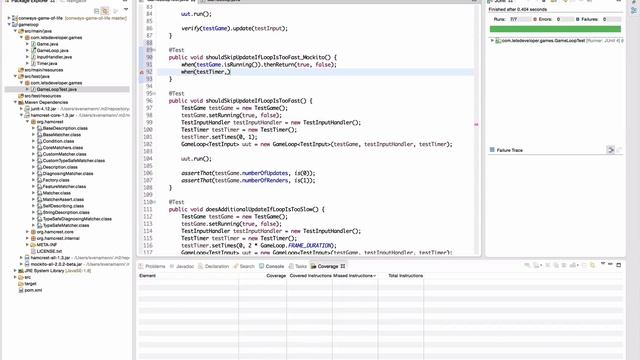Select the target folder
The width and height of the screenshot is (640, 360).
pos(31,283)
